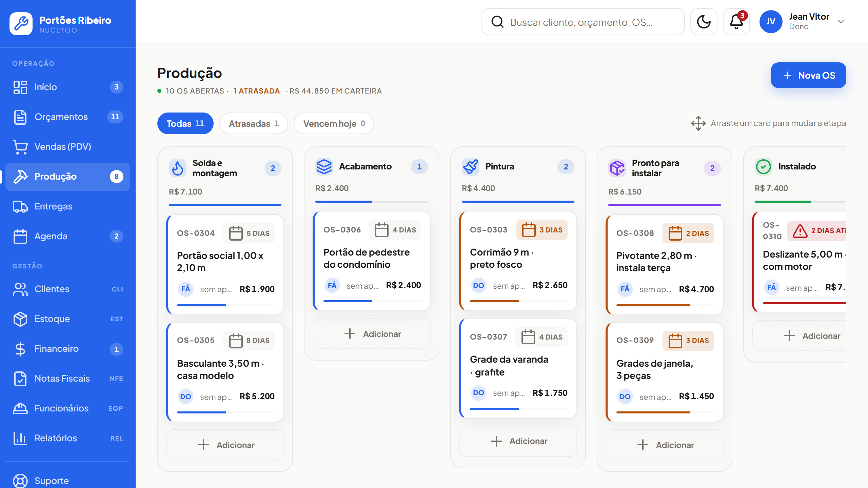
Task: Click the 3 DIAS deadline badge on OS-0303
Action: tap(542, 230)
